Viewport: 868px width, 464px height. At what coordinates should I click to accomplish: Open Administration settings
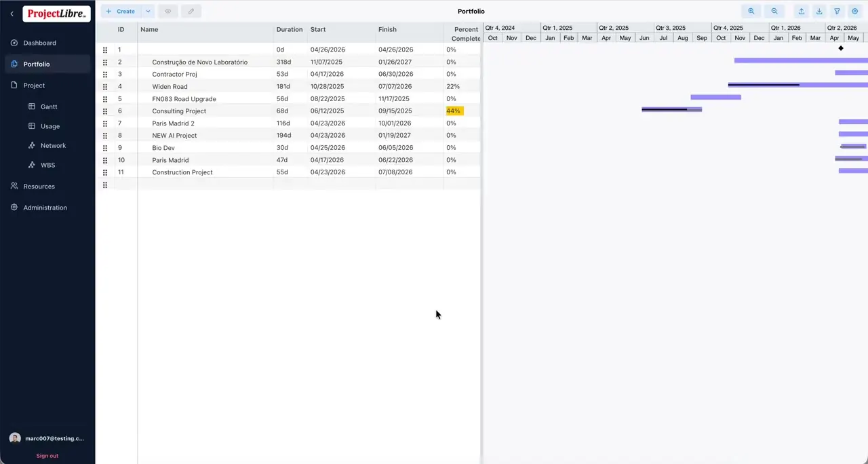(x=45, y=208)
